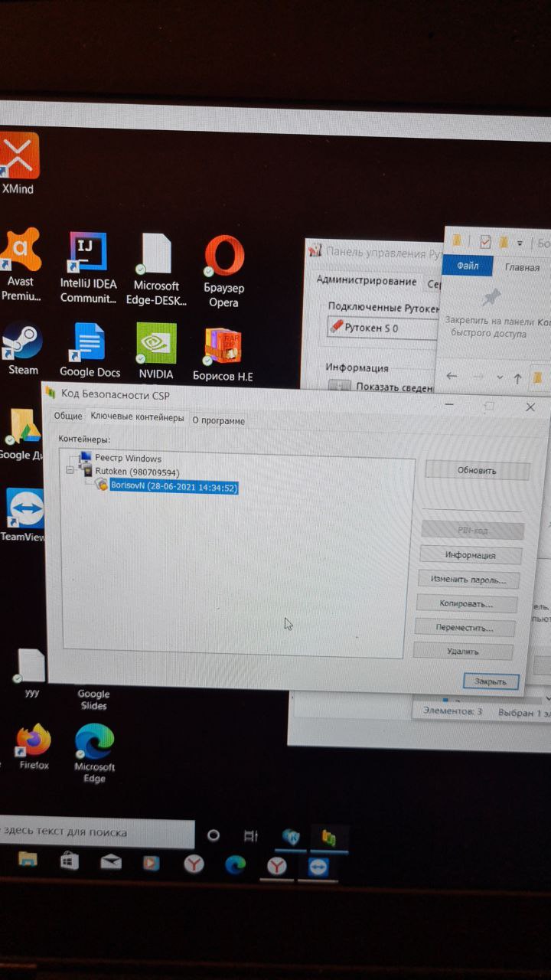
Task: Open the Avast Premium desktop icon
Action: point(21,266)
